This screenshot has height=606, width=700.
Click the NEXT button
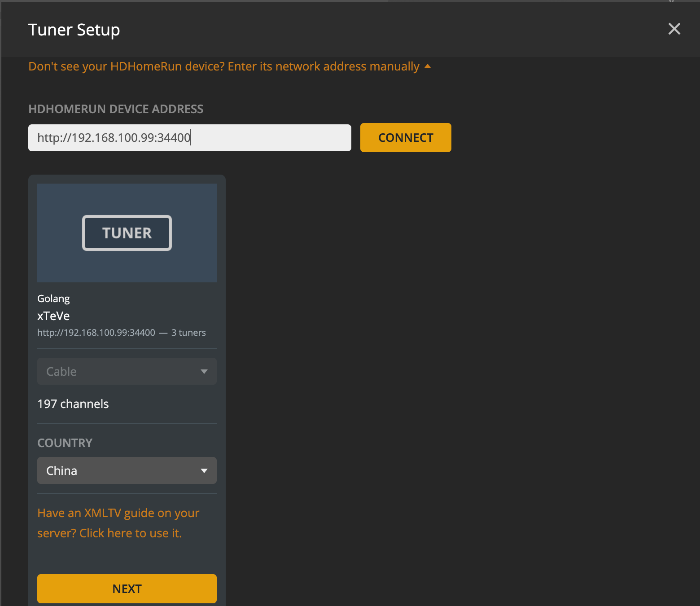pyautogui.click(x=127, y=588)
